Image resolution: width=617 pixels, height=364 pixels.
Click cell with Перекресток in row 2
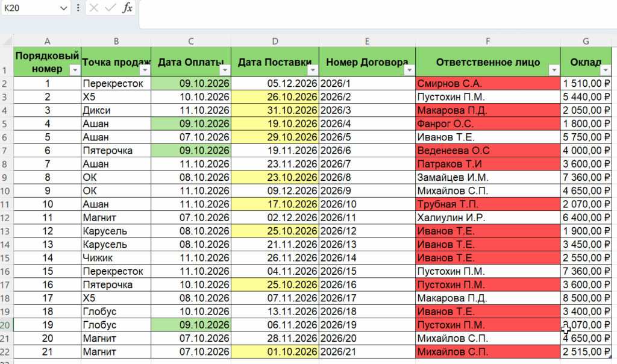click(x=116, y=83)
